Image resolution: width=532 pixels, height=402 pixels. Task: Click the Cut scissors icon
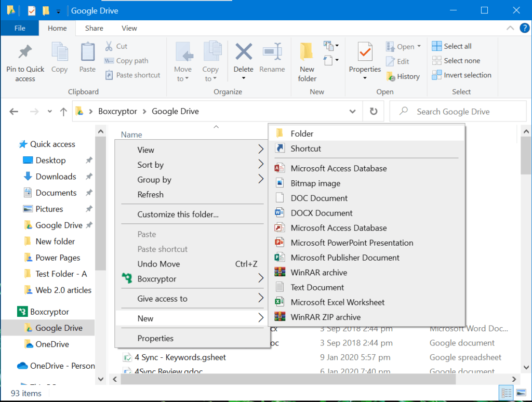109,46
